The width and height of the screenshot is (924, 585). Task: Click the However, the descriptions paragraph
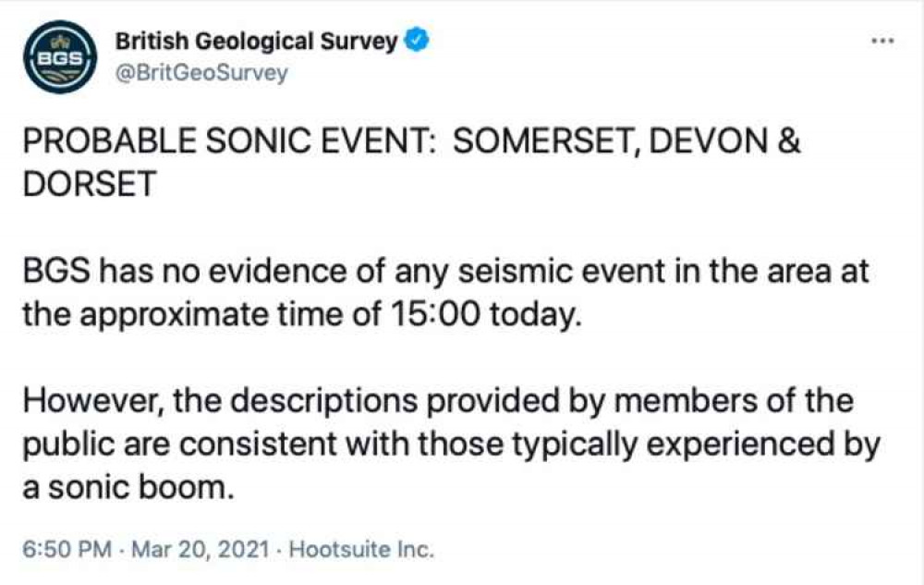(x=452, y=444)
